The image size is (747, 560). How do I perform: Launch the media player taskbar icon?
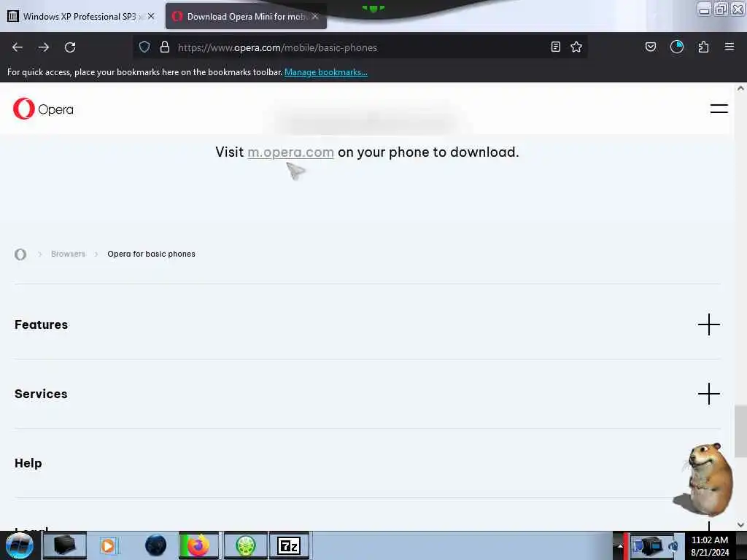(108, 545)
